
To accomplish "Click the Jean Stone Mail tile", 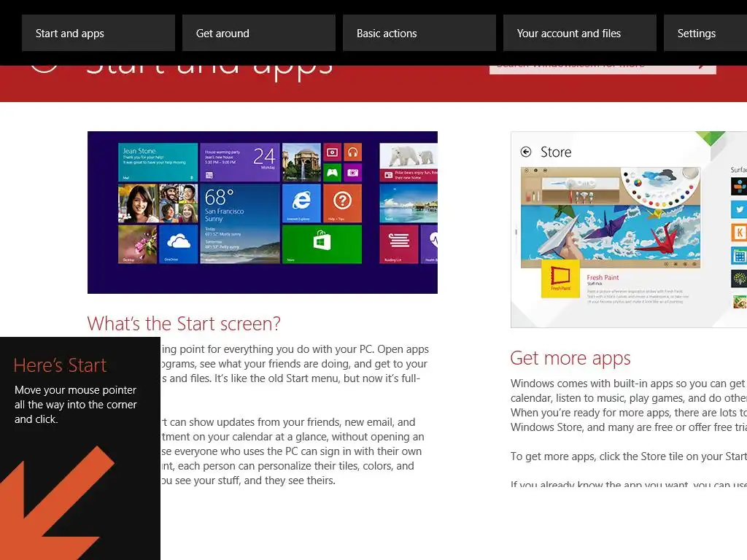I will 158,163.
